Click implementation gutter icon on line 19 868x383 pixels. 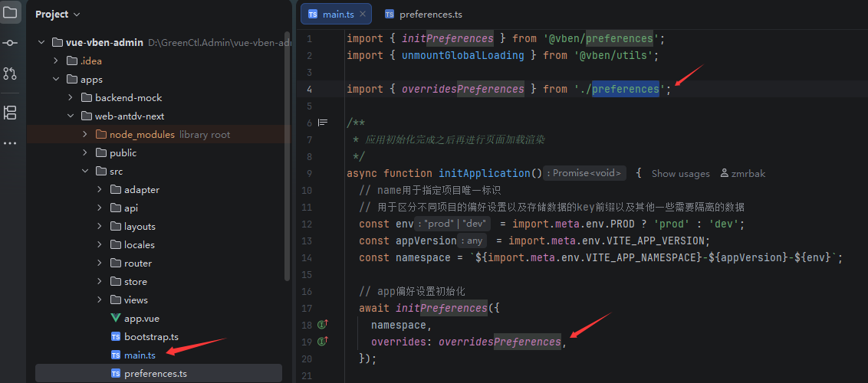click(x=324, y=342)
